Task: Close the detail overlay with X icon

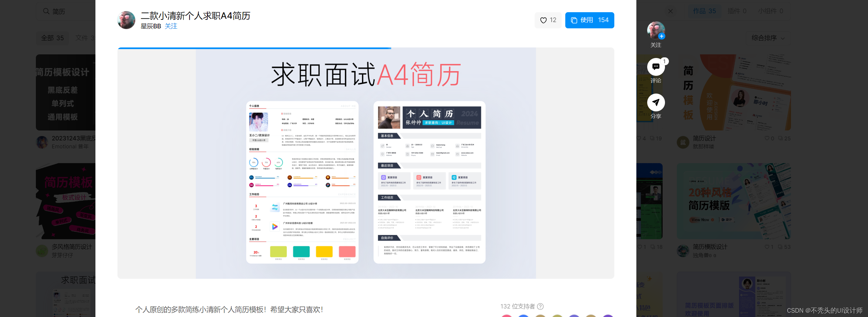Action: click(x=670, y=11)
